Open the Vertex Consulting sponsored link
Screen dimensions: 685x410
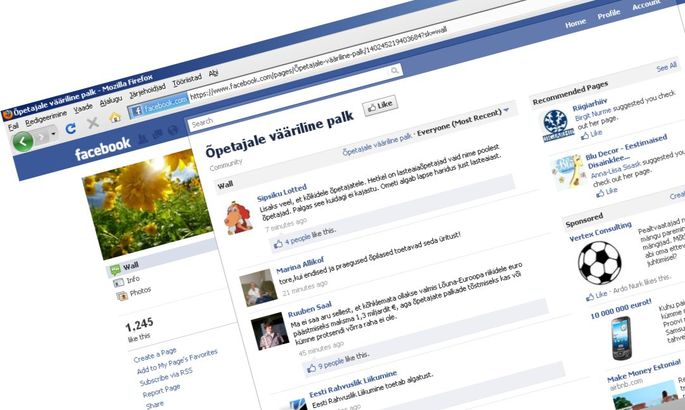600,231
